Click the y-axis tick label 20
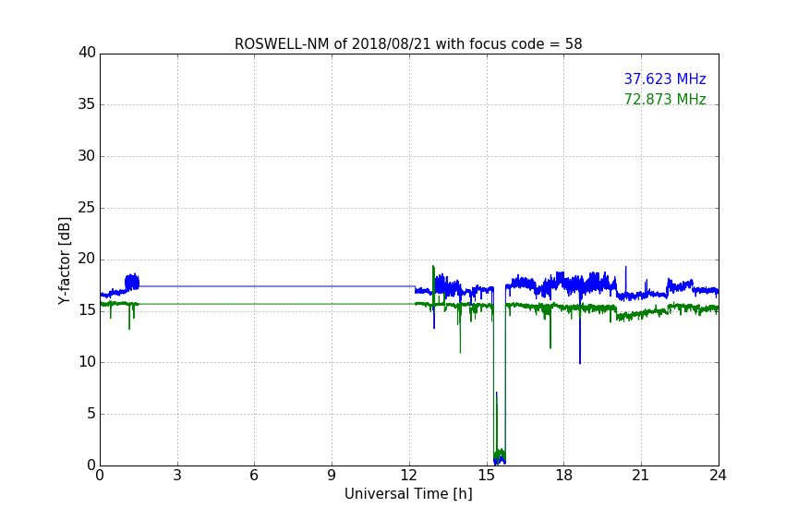798x532 pixels. 87,259
